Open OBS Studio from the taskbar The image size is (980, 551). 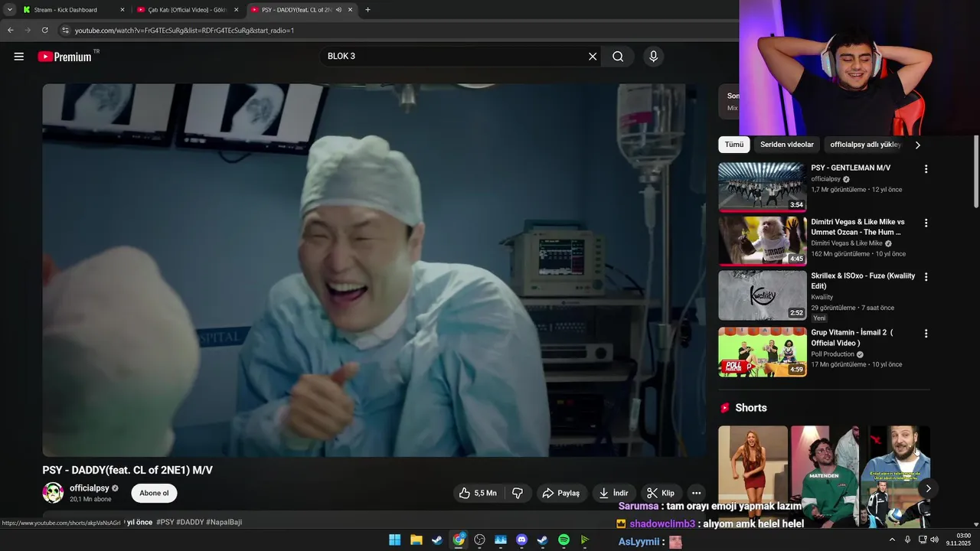[479, 540]
